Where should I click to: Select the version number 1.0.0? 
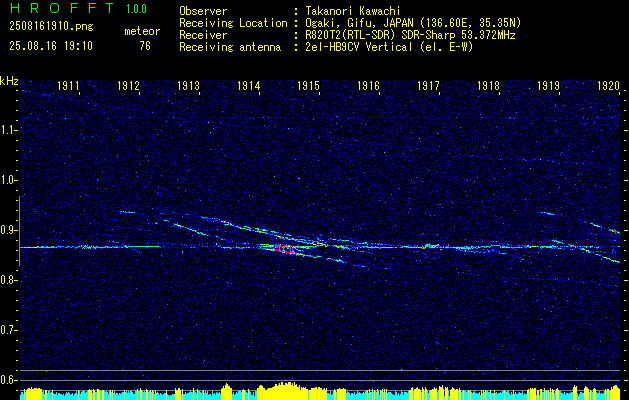(136, 9)
